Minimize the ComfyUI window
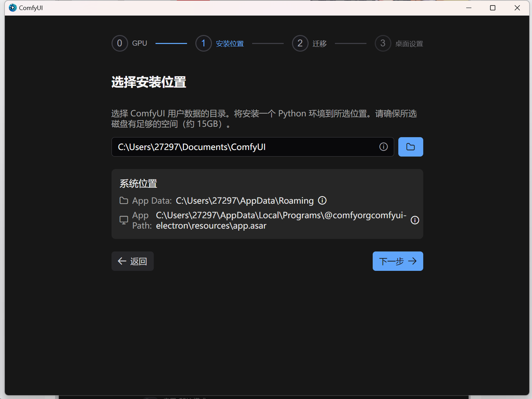The height and width of the screenshot is (399, 532). (469, 8)
